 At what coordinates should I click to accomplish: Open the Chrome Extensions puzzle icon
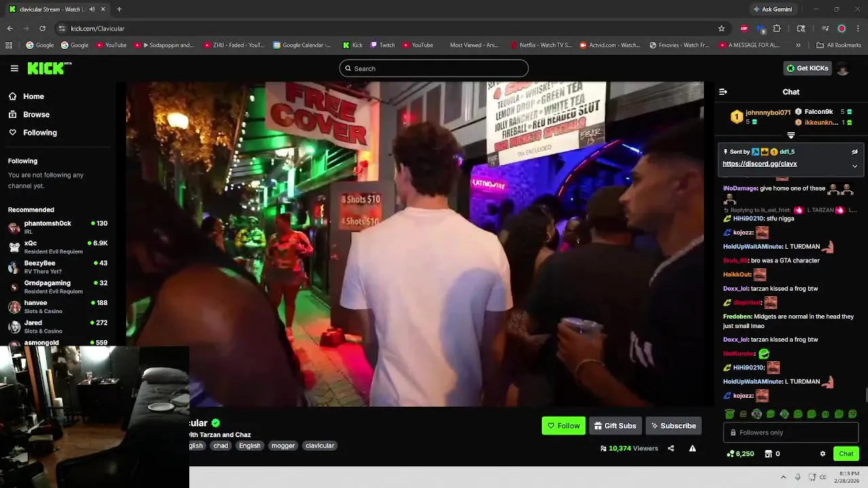click(777, 28)
